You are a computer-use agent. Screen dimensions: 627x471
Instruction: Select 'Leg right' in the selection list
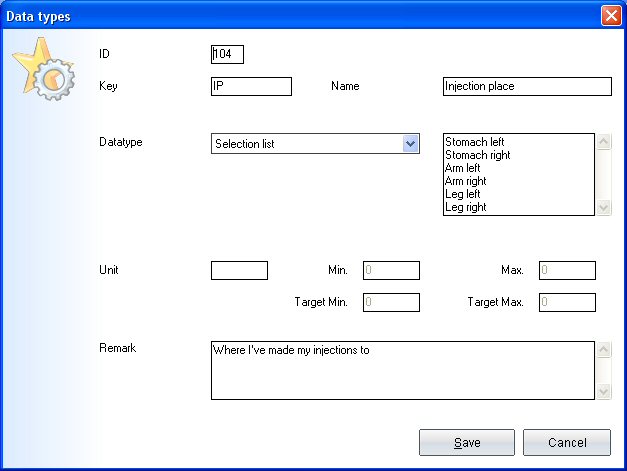465,208
